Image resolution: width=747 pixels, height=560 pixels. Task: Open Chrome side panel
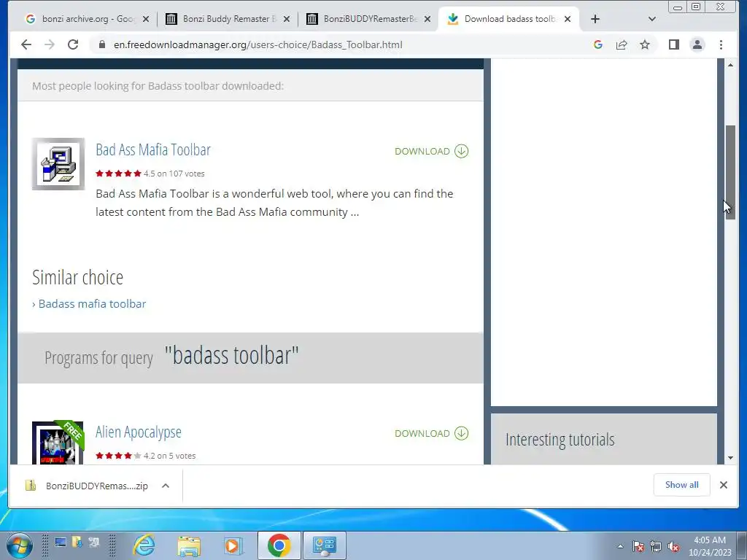(673, 44)
